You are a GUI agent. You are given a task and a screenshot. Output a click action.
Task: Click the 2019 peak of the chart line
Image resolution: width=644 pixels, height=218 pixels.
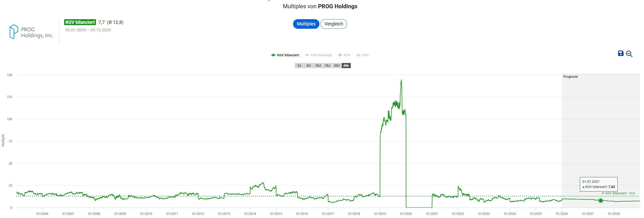point(401,80)
